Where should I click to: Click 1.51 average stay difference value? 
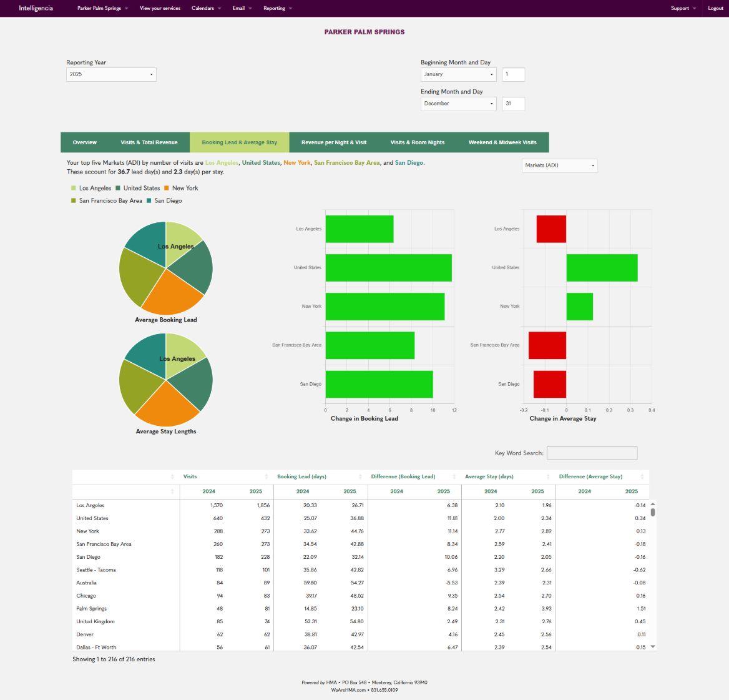641,609
